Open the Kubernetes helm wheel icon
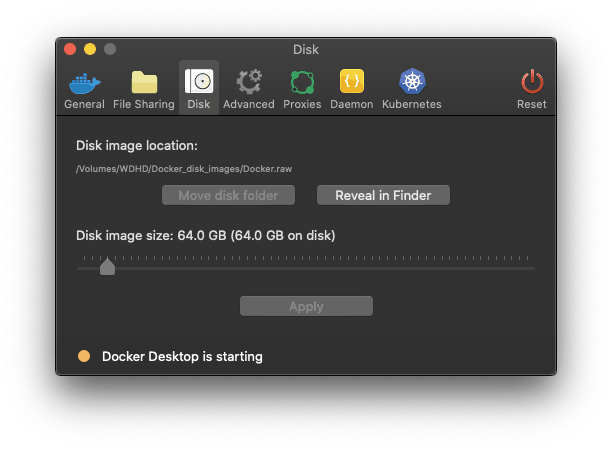Image resolution: width=612 pixels, height=449 pixels. tap(412, 81)
